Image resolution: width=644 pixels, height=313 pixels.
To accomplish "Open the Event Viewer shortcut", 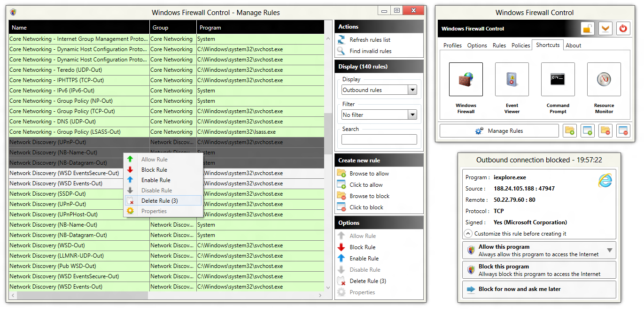I will pos(512,79).
